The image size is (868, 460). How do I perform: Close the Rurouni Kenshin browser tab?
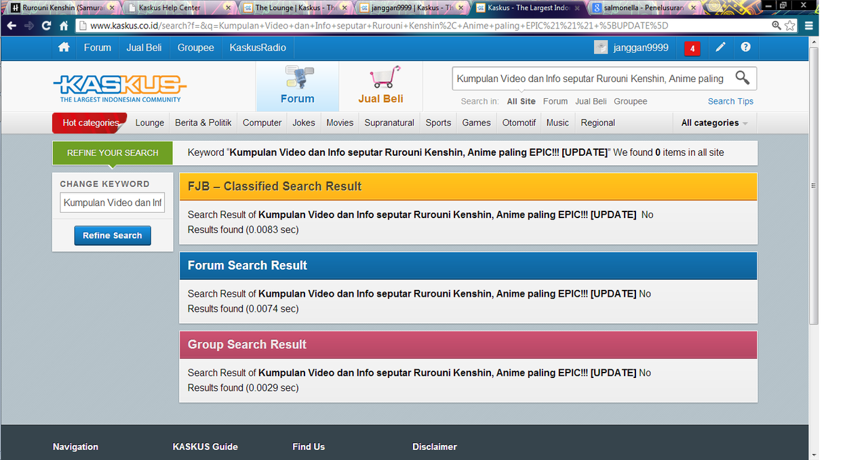(111, 7)
